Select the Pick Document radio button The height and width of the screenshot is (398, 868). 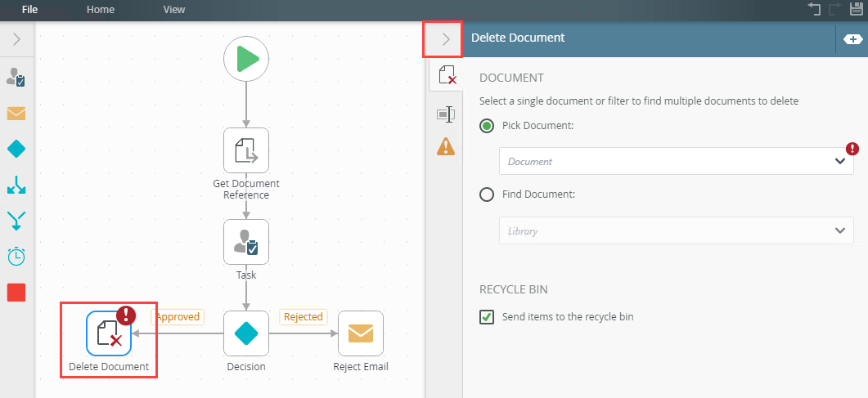tap(487, 126)
